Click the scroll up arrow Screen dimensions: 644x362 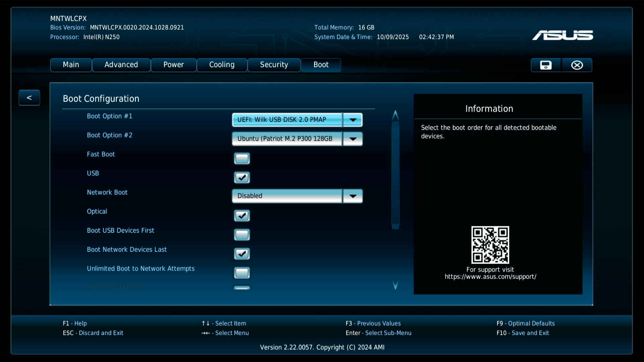point(395,115)
